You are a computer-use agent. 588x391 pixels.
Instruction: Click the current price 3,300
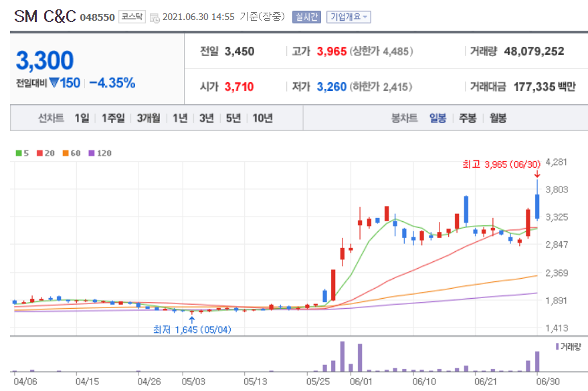point(45,60)
